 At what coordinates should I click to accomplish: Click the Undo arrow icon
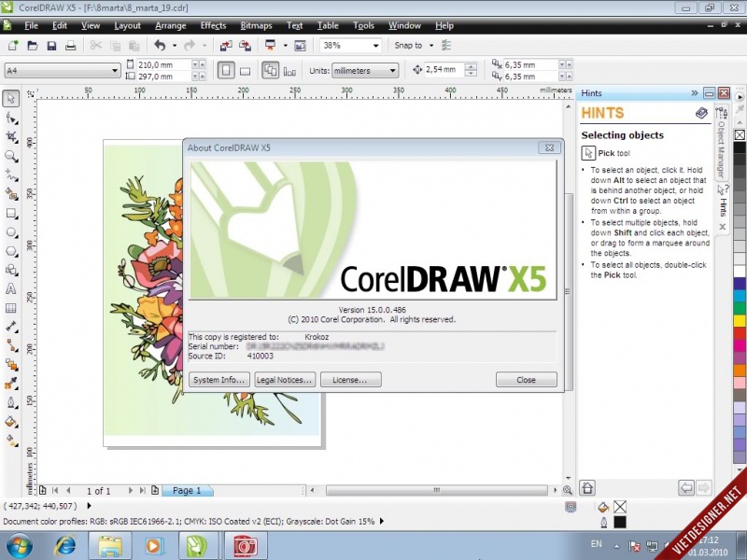coord(160,45)
